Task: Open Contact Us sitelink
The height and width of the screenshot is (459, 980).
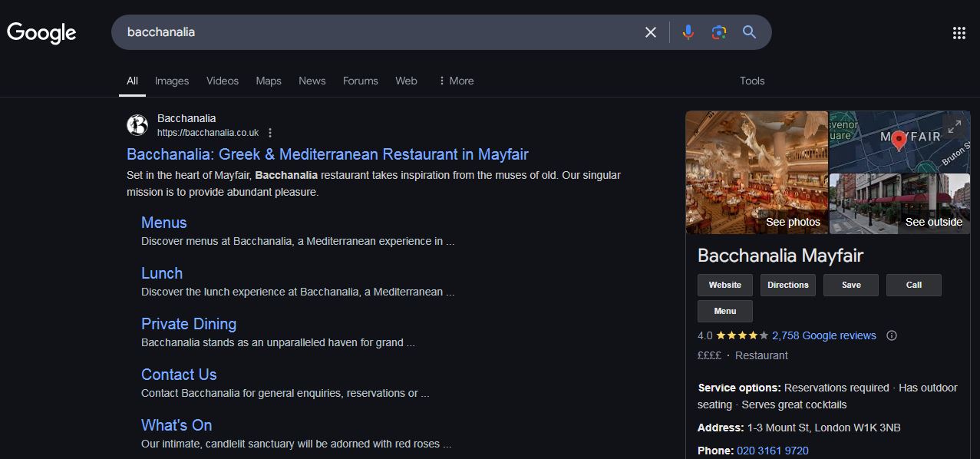Action: (x=179, y=375)
